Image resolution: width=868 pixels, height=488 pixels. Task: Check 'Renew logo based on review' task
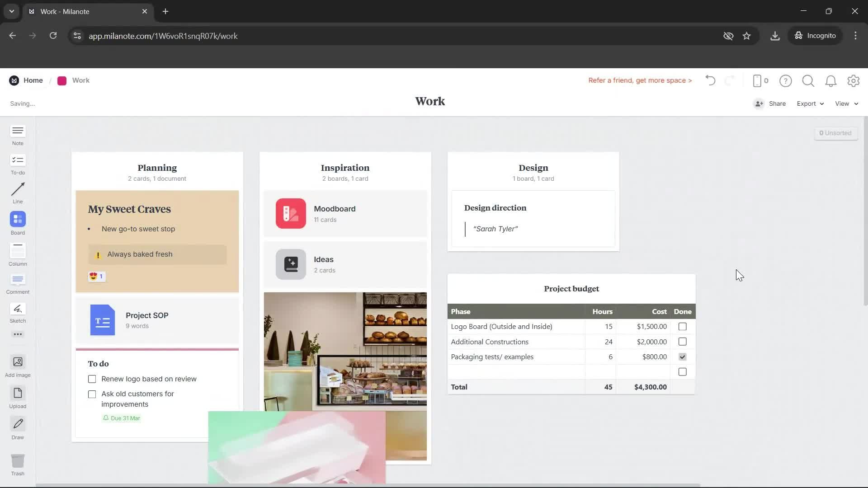[92, 379]
